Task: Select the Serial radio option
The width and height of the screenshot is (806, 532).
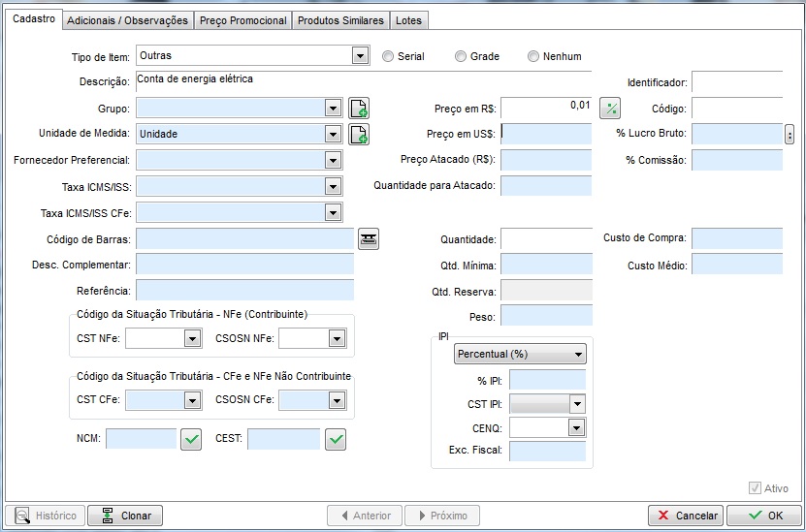Action: 388,56
